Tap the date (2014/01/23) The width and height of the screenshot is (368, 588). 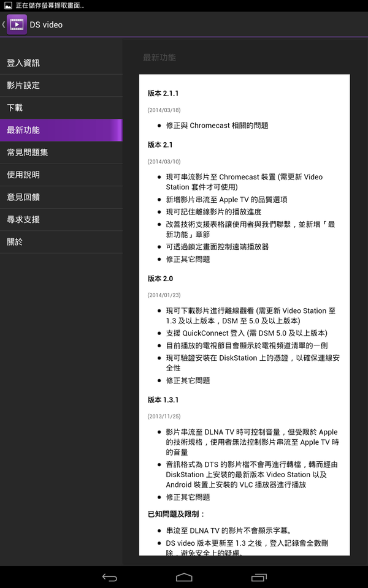(164, 295)
